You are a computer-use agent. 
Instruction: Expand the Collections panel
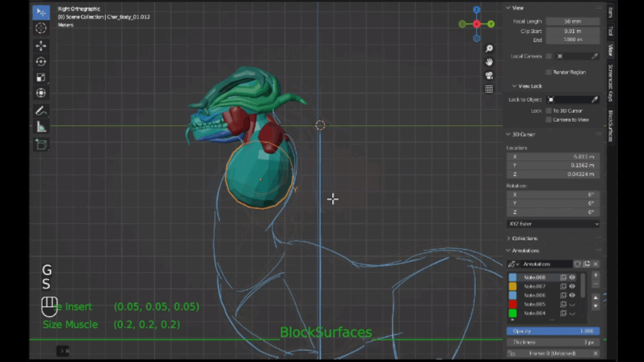point(525,238)
